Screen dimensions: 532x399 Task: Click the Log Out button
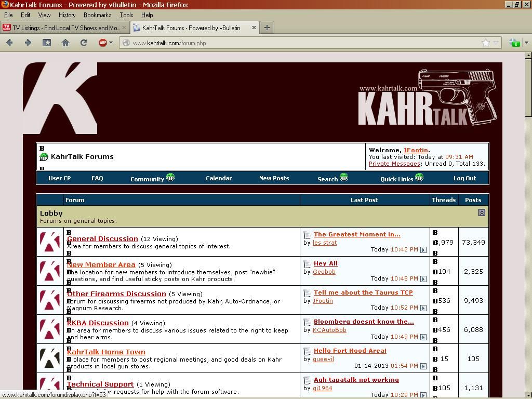(x=464, y=178)
